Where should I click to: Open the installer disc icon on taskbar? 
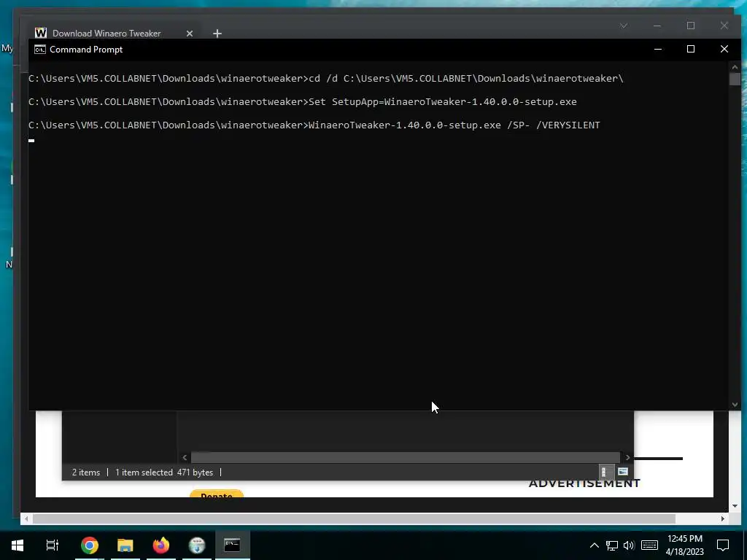pyautogui.click(x=197, y=545)
